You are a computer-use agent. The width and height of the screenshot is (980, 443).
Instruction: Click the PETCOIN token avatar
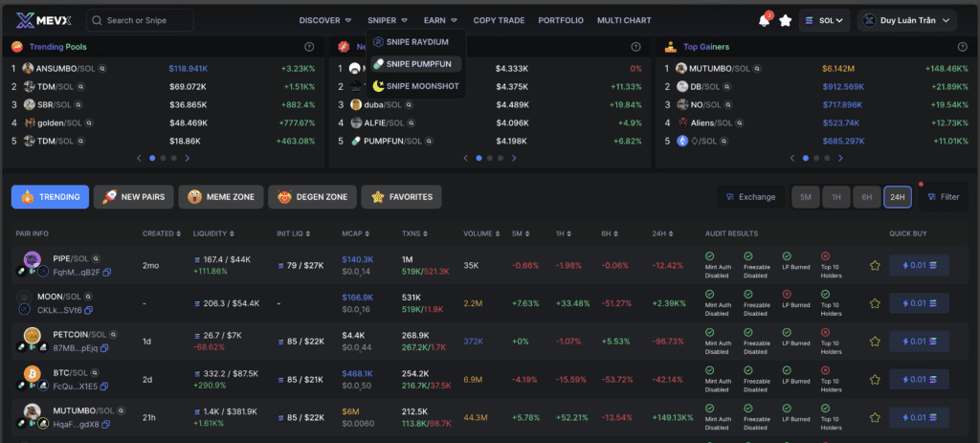pyautogui.click(x=32, y=336)
